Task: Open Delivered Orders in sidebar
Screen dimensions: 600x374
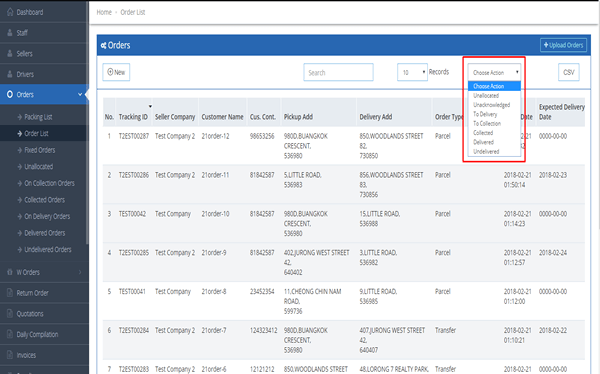Action: tap(45, 233)
